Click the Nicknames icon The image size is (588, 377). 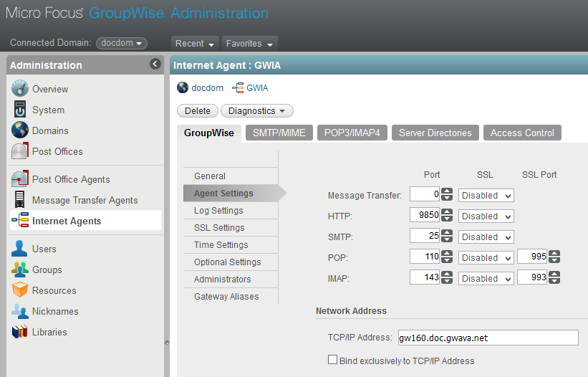coord(19,311)
